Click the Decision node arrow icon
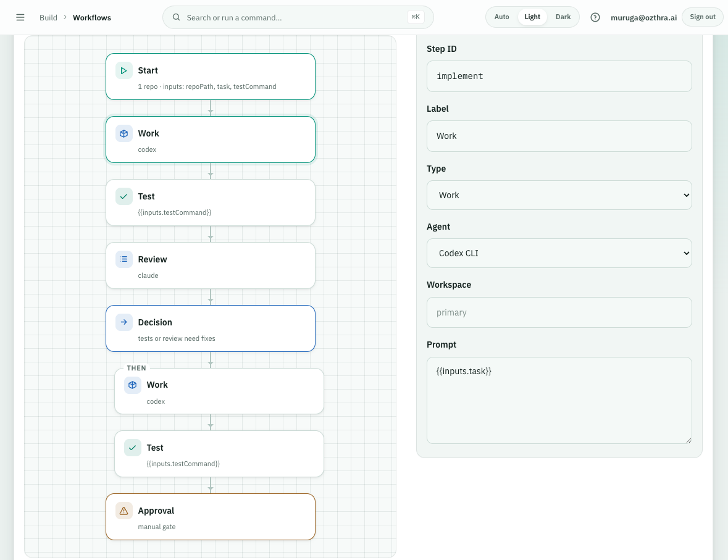This screenshot has width=728, height=560. (x=124, y=322)
